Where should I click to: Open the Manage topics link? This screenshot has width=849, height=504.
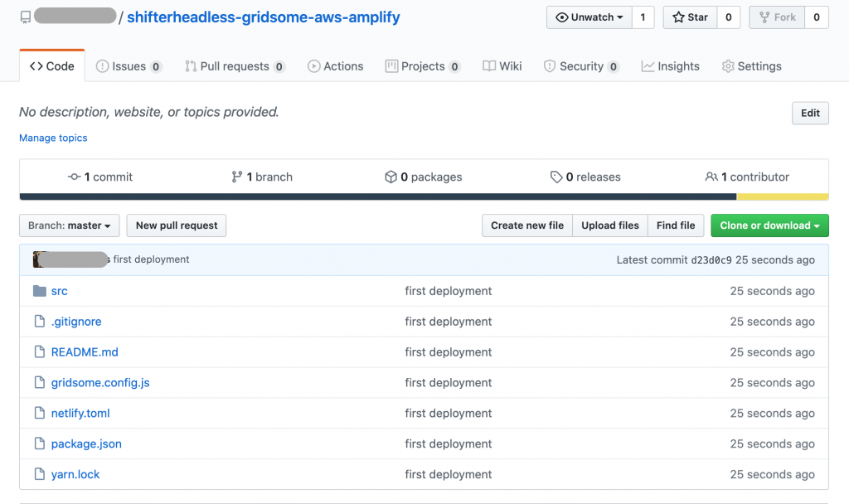[x=53, y=138]
